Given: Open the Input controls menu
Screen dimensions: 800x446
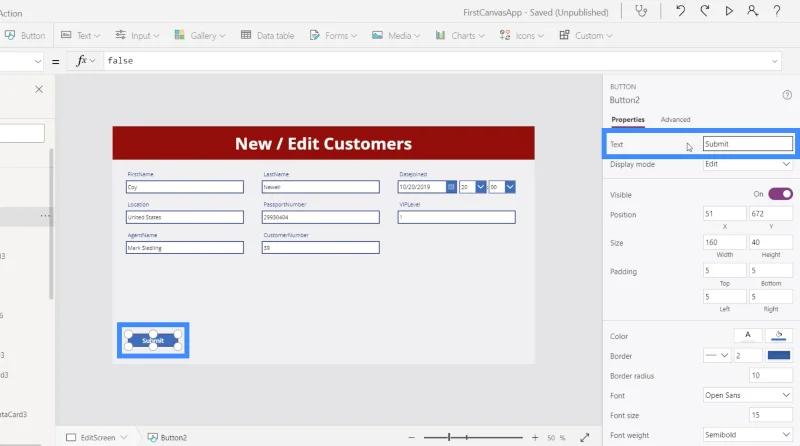Looking at the screenshot, I should (137, 35).
